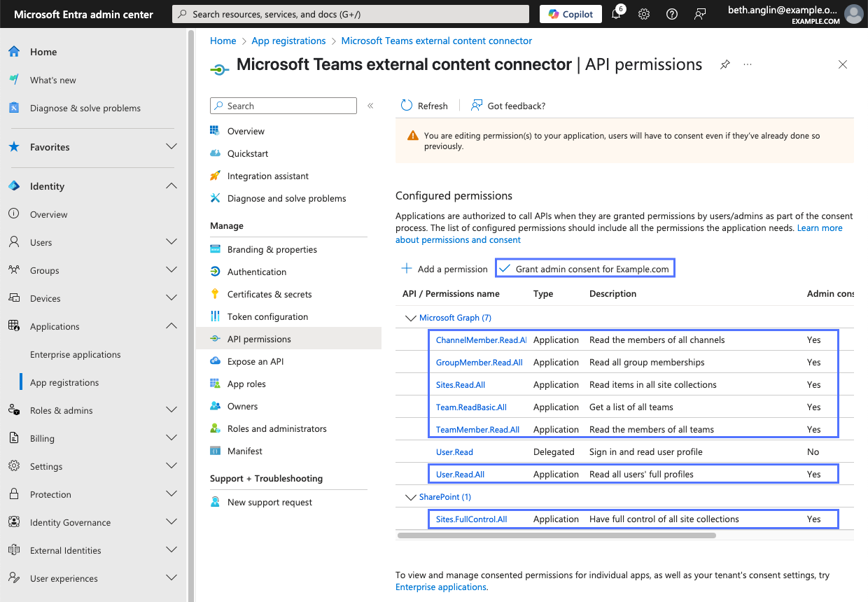The image size is (868, 602).
Task: Click Diagnose & solve problems sidebar icon
Action: (x=14, y=108)
